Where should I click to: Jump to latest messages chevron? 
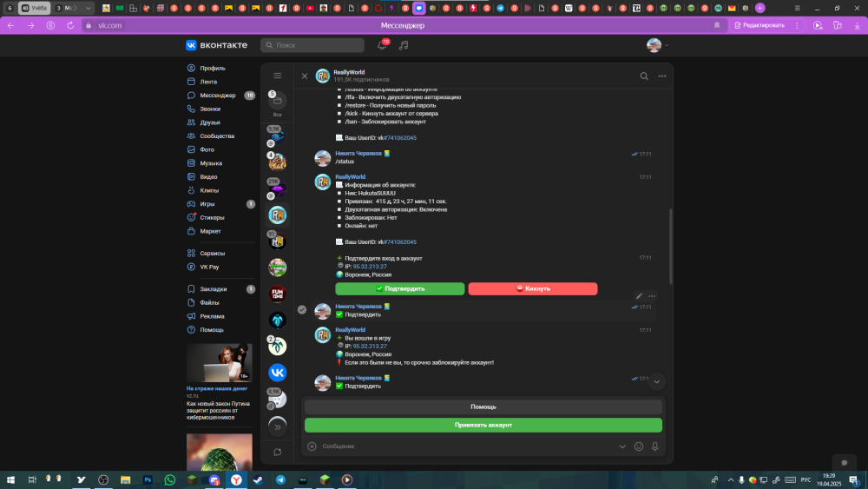656,381
